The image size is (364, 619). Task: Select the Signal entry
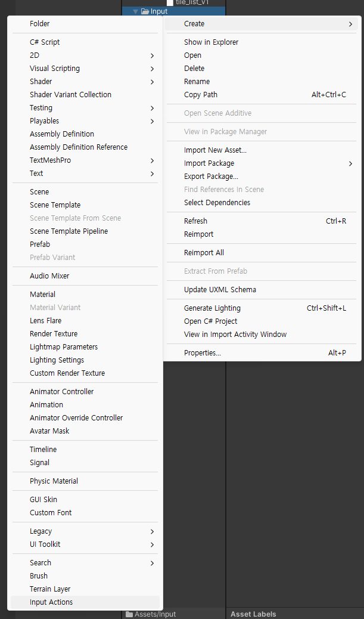(x=85, y=462)
